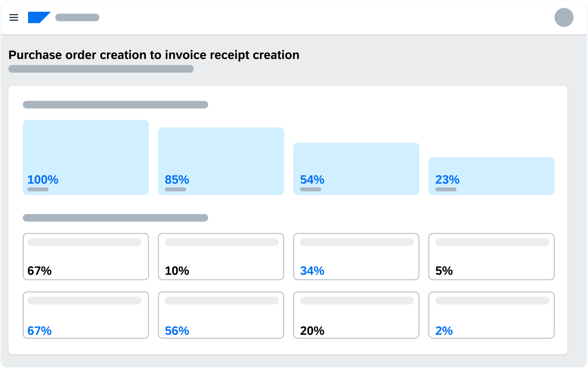588x368 pixels.
Task: Open the card showing blue 34%
Action: pos(356,257)
